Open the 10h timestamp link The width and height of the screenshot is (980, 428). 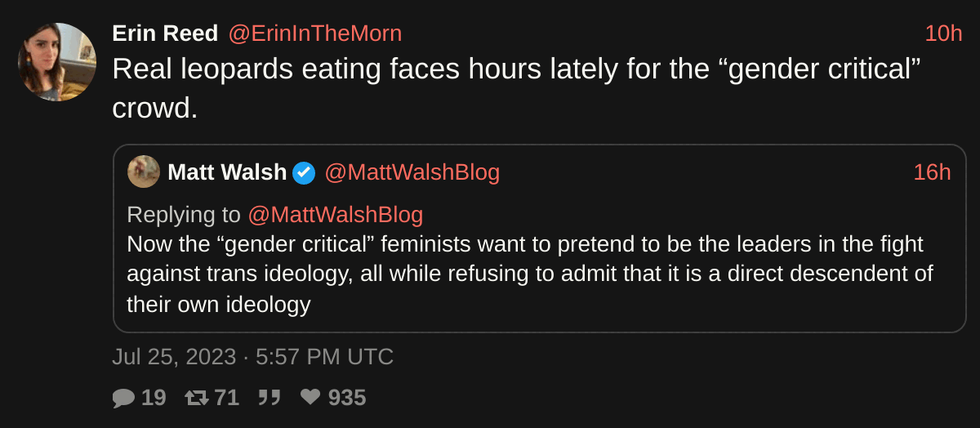tap(943, 33)
